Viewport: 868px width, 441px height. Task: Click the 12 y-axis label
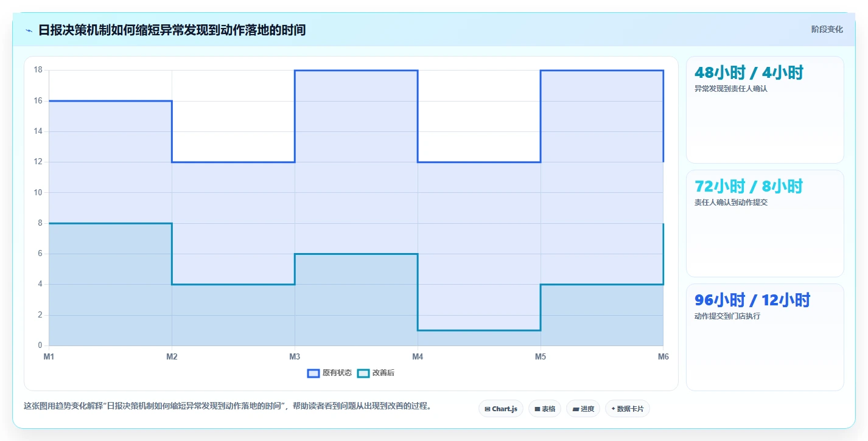(x=38, y=162)
